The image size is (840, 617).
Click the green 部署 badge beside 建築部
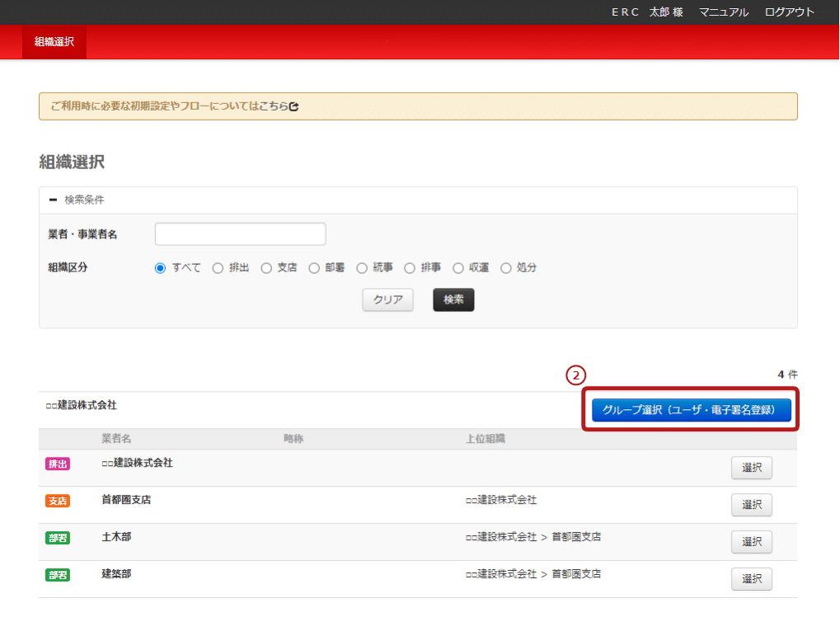(58, 575)
